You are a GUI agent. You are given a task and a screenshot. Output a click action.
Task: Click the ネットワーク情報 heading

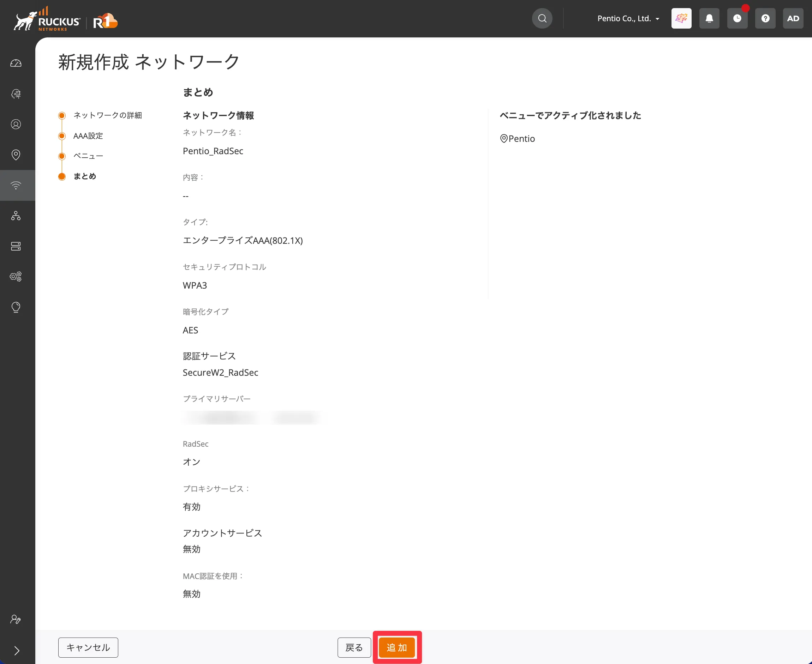[x=218, y=115]
